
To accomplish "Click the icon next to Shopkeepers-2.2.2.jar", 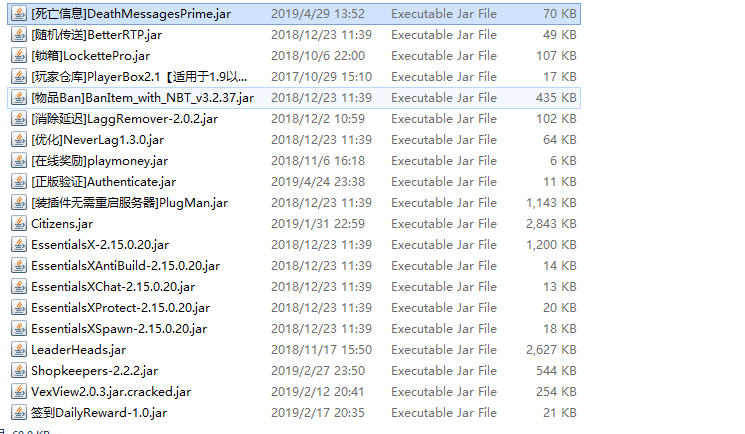I will [x=19, y=370].
